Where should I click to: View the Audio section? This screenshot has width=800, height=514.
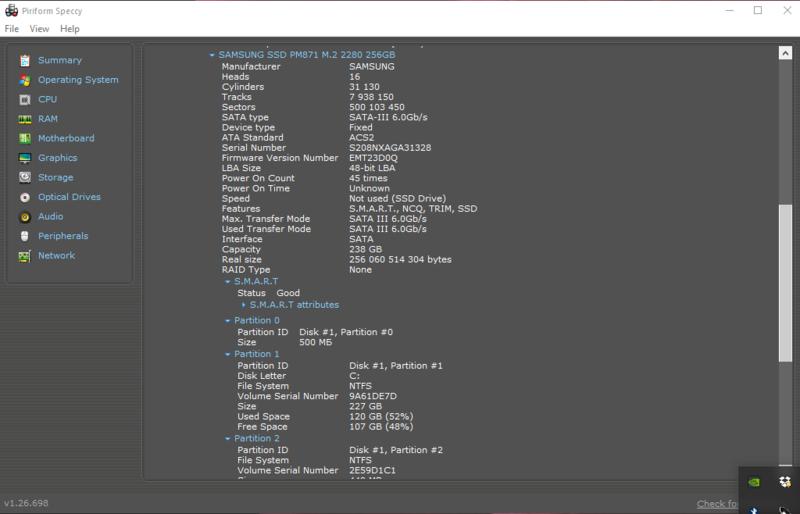coord(51,216)
